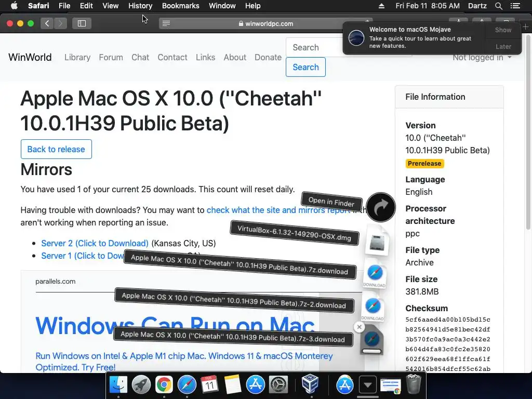This screenshot has width=532, height=399.
Task: Open App Store in the Dock
Action: (255, 384)
